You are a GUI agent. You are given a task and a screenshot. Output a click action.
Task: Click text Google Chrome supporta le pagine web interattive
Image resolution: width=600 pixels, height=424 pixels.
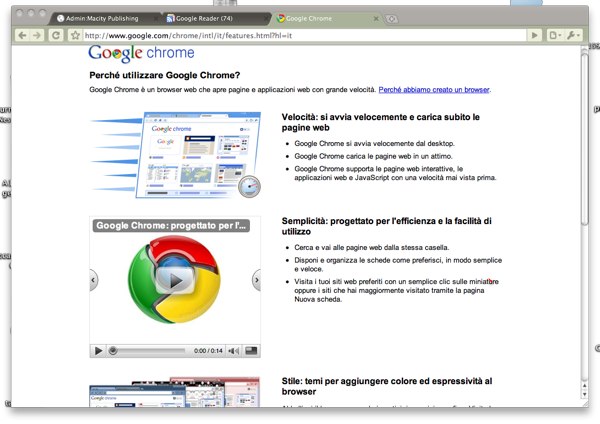pyautogui.click(x=395, y=173)
